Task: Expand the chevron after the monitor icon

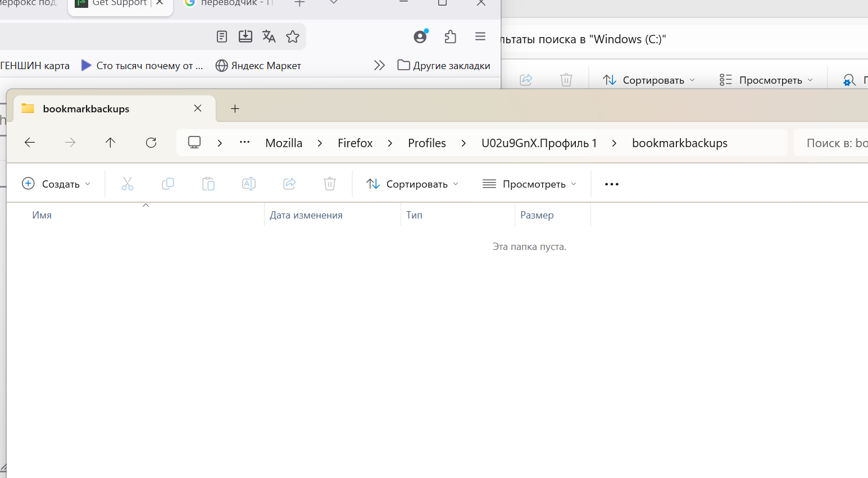Action: 220,143
